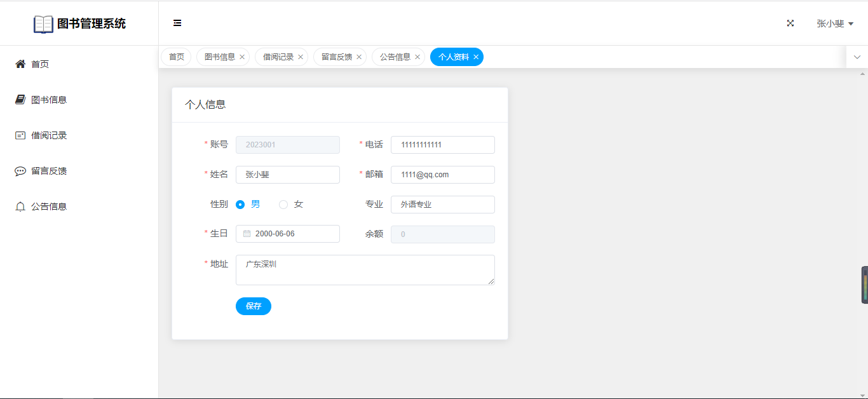The width and height of the screenshot is (868, 399).
Task: Close the 个人资料 tab
Action: (x=476, y=57)
